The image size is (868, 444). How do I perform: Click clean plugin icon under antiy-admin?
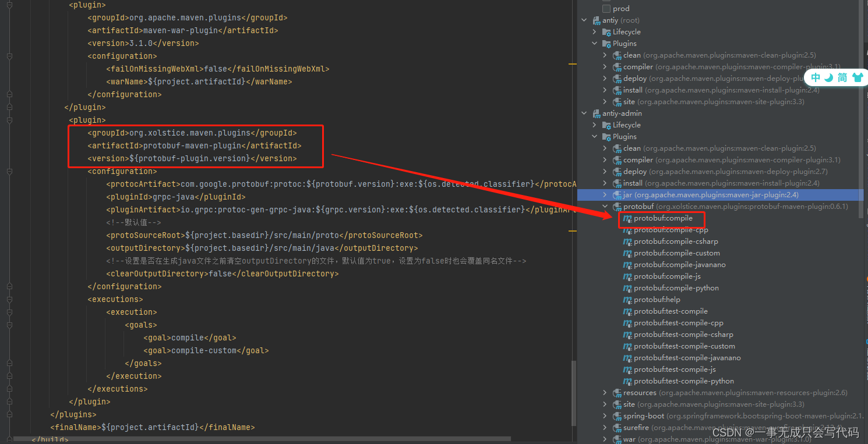(618, 148)
